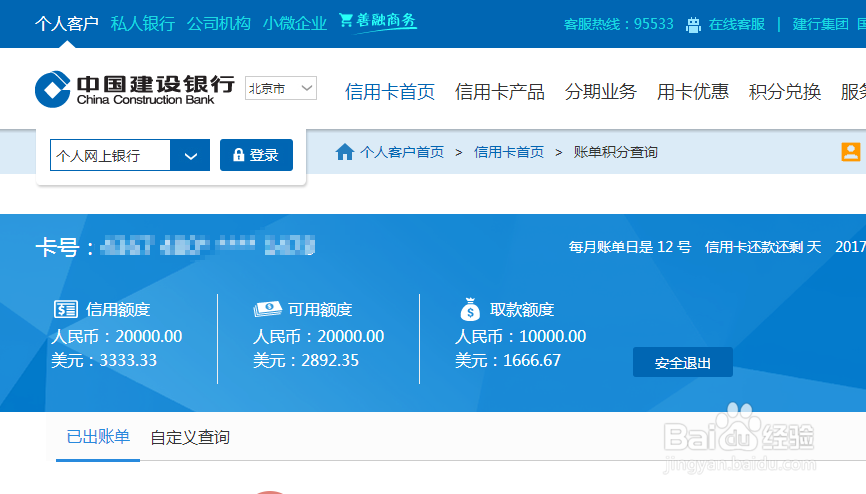Click the 信用卡首页 breadcrumb link
866x494 pixels.
click(509, 152)
